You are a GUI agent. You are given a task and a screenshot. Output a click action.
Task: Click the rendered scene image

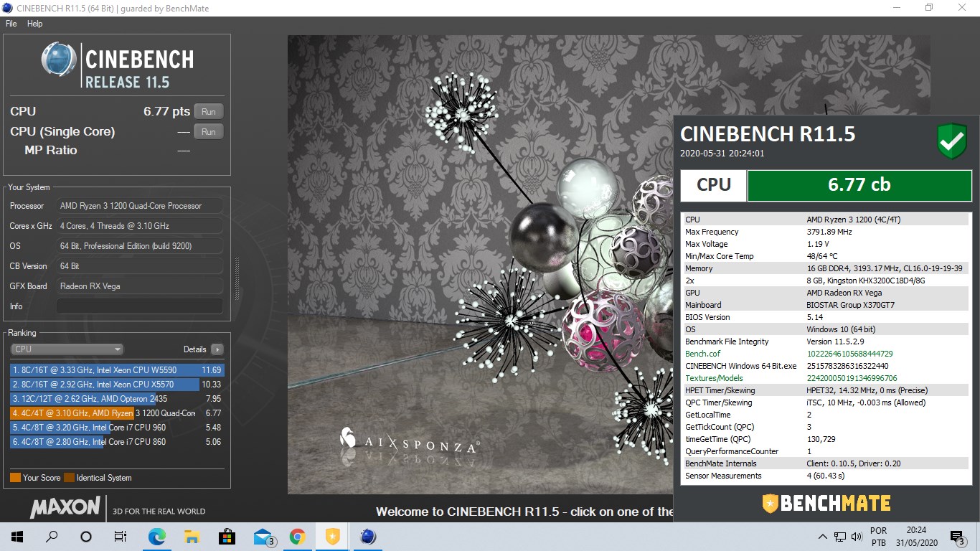[x=480, y=265]
